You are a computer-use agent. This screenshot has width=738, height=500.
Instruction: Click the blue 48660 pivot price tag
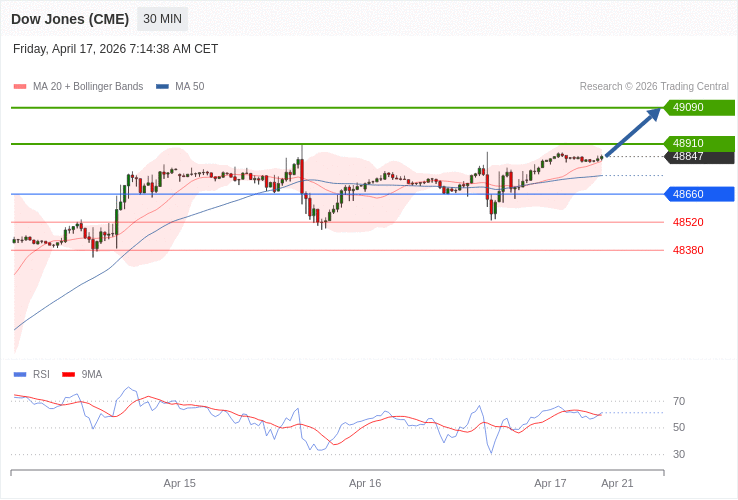pyautogui.click(x=699, y=194)
